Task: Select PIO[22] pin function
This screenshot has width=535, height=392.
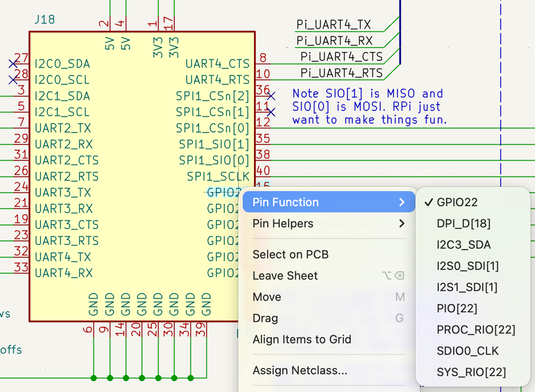Action: click(457, 308)
